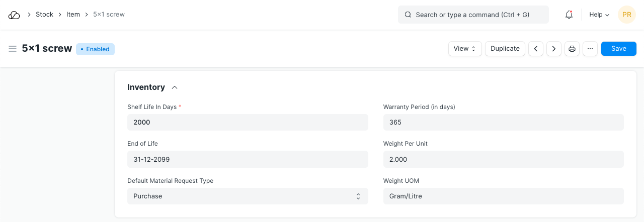The image size is (644, 222).
Task: Go to next item record
Action: (x=554, y=49)
